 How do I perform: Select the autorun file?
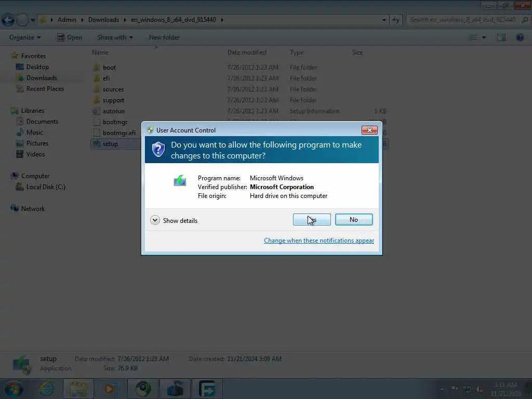point(114,111)
